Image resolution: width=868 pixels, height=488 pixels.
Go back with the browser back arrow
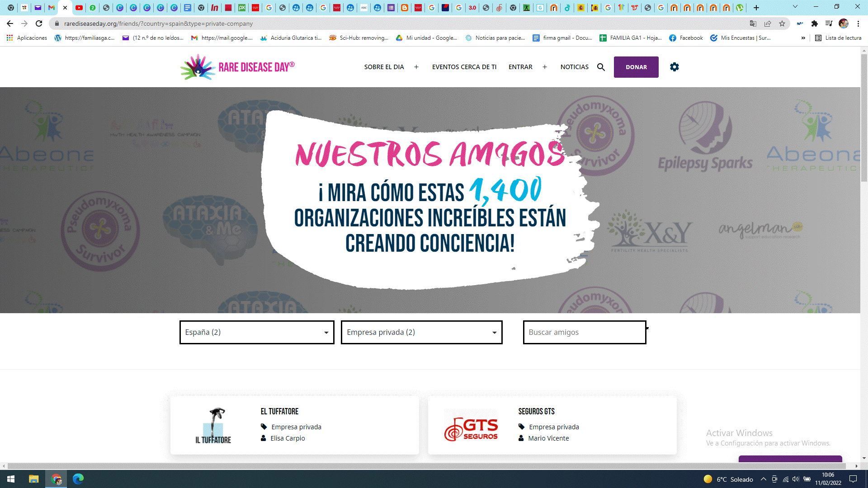point(10,23)
